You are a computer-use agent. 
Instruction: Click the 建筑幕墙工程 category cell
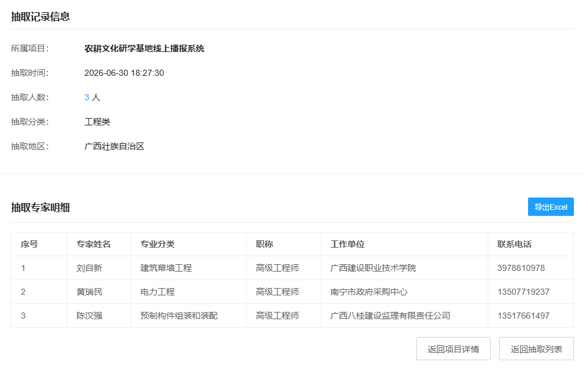point(166,268)
